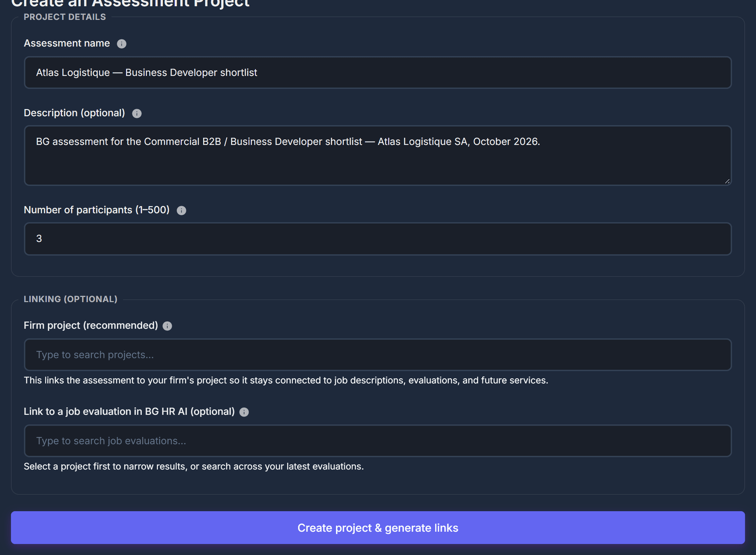Screen dimensions: 756x555
Task: Click the hint 'Select a project first to narrow results'
Action: coord(194,466)
